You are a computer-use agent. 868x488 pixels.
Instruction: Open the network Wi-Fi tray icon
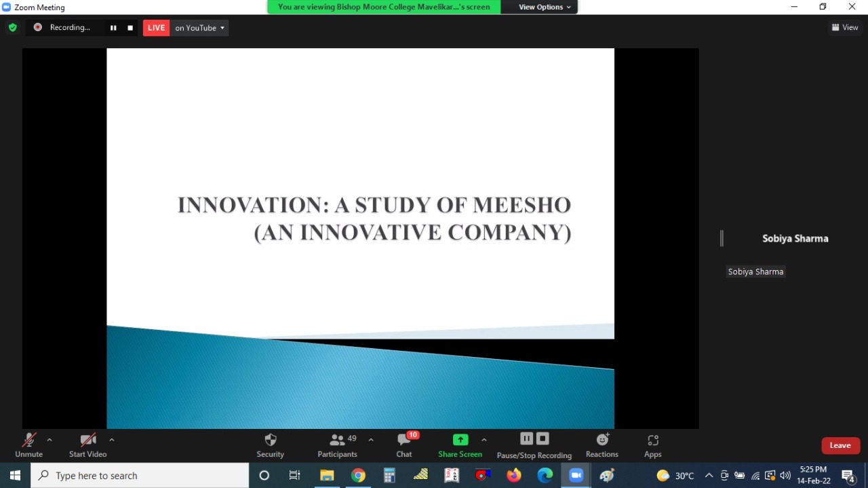tap(755, 476)
